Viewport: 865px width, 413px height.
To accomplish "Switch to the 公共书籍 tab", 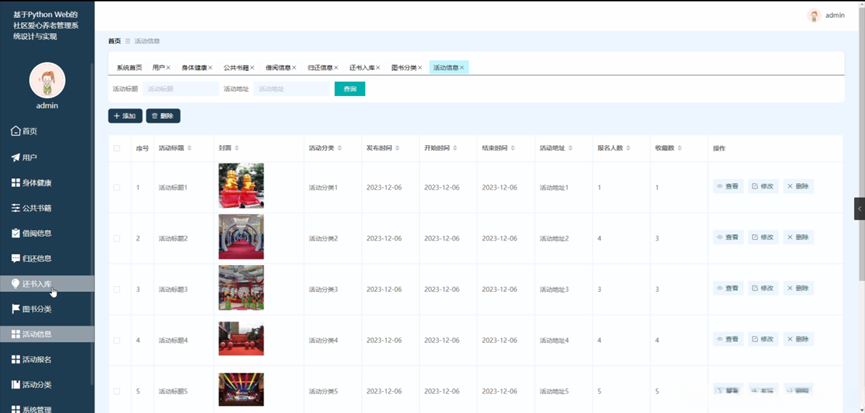I will [236, 68].
